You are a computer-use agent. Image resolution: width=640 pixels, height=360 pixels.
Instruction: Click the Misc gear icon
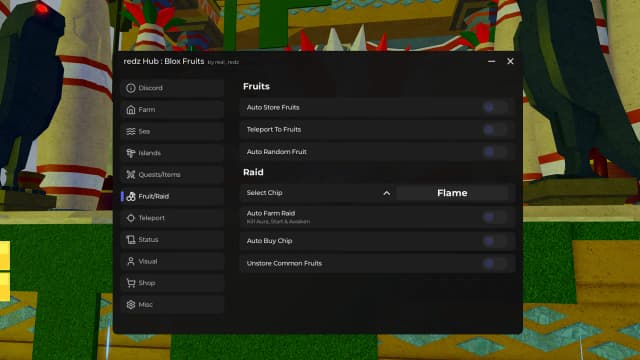(131, 304)
